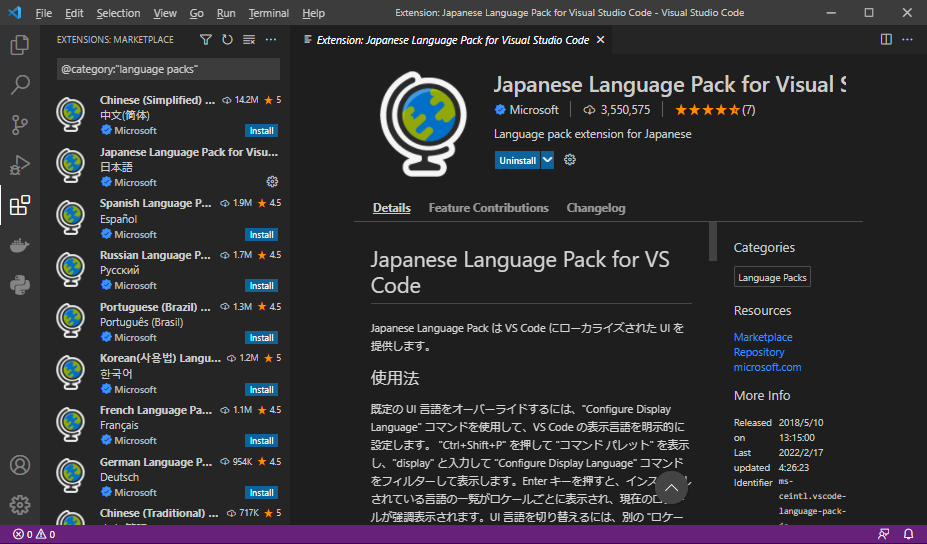
Task: Install the Portuguese (Brazil) language pack
Action: 261,338
